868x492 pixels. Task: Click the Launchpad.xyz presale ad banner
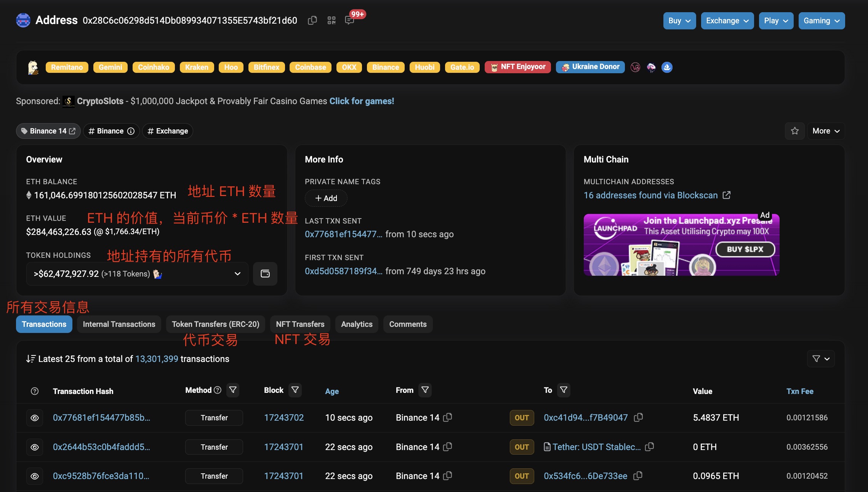(681, 245)
